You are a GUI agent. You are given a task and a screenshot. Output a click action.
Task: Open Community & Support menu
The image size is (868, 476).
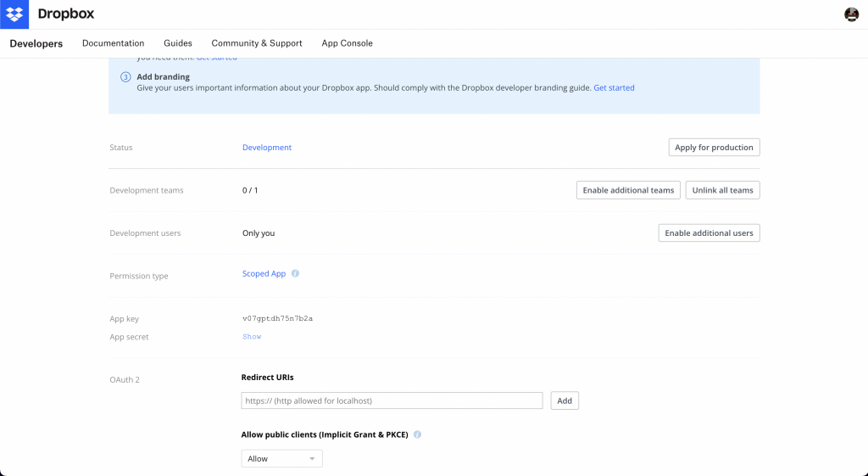(257, 43)
